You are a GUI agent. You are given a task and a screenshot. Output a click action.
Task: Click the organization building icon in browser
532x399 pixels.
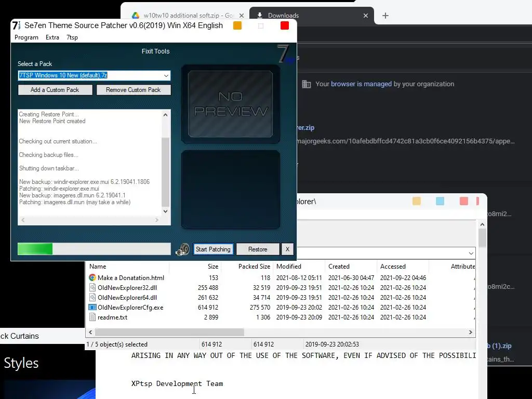point(307,84)
